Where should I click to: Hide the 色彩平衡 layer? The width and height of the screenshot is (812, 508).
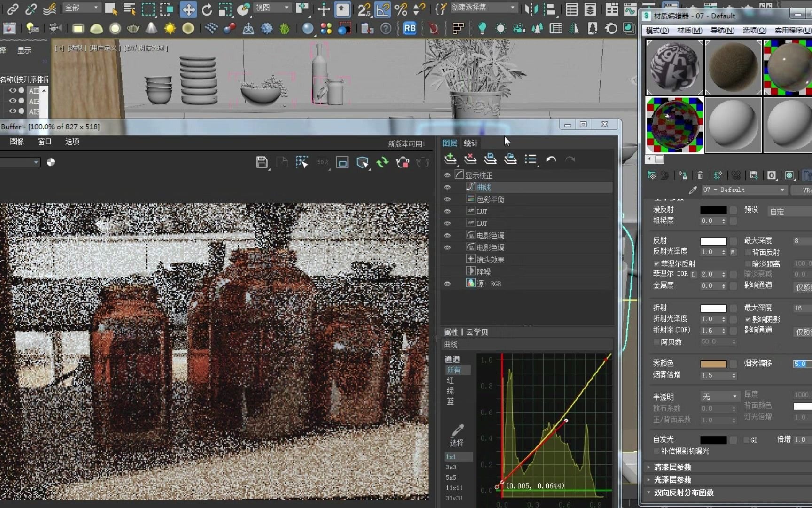click(x=447, y=199)
